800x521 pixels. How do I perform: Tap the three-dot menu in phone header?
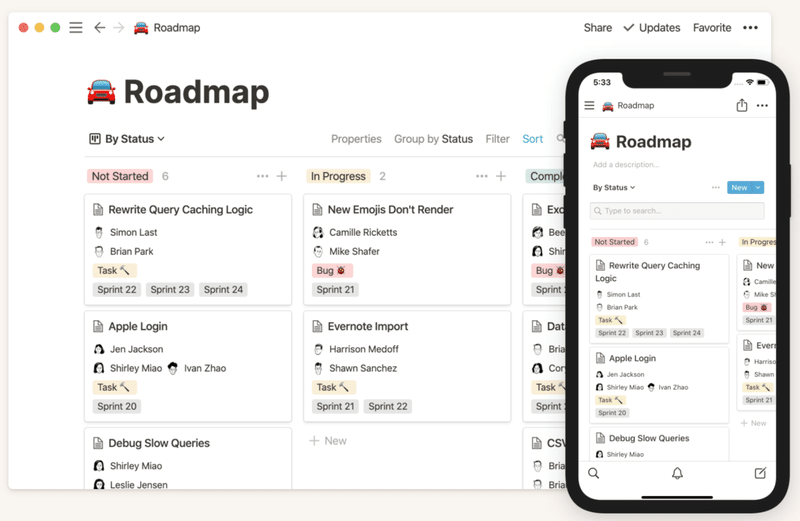pos(762,106)
